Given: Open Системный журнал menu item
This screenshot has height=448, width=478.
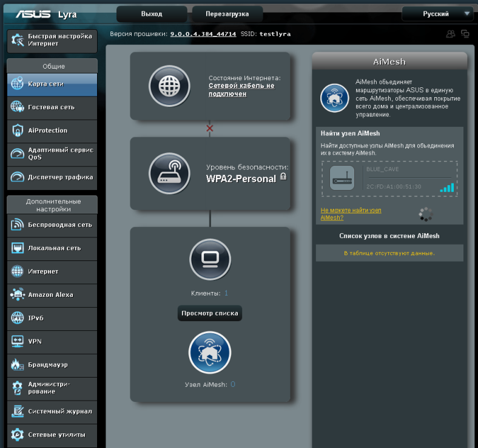Looking at the screenshot, I should point(52,412).
